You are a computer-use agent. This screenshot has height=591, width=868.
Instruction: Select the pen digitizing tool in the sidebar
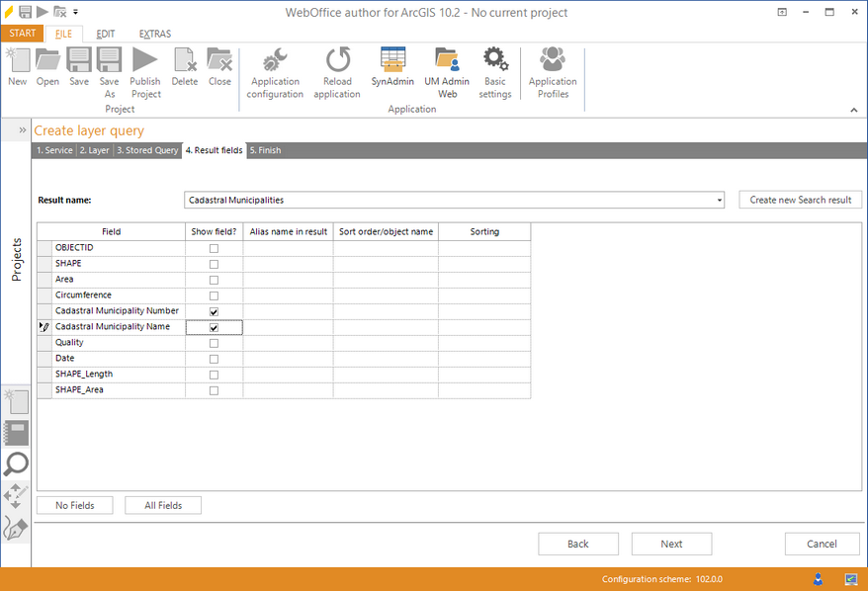(16, 529)
